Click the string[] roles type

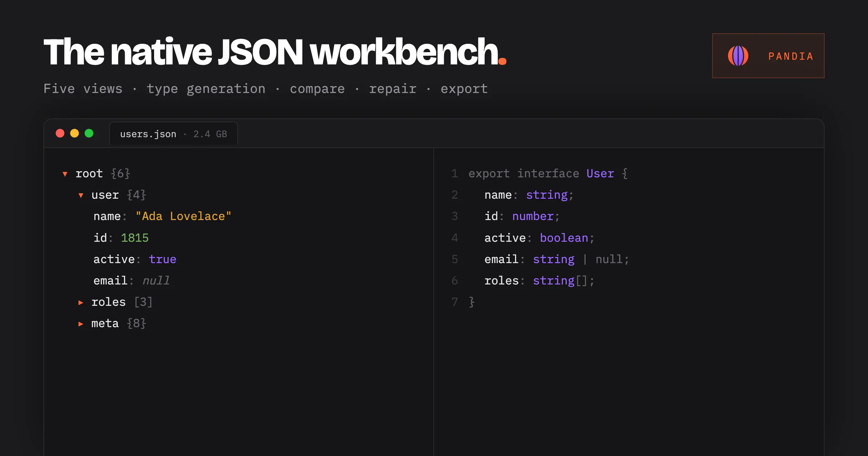[560, 280]
